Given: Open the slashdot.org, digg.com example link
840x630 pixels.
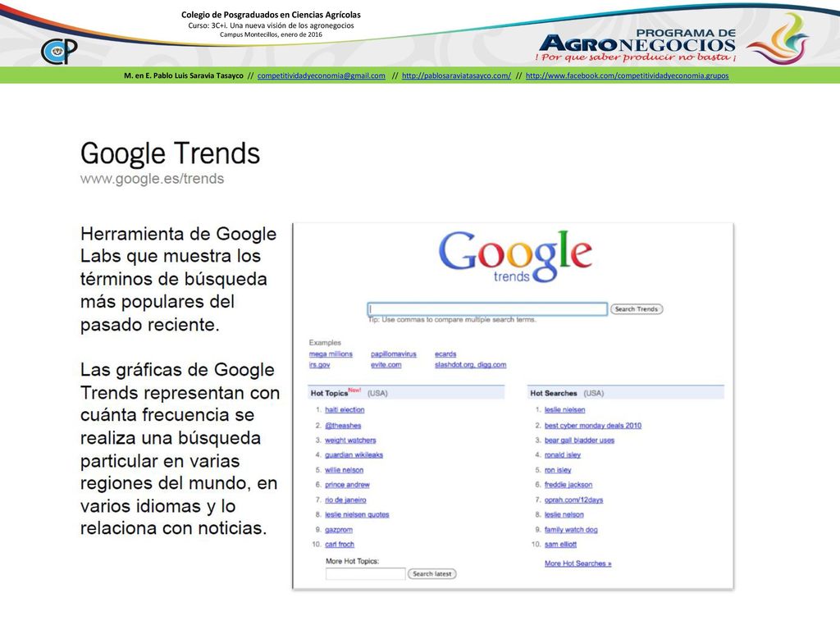Looking at the screenshot, I should pyautogui.click(x=470, y=365).
